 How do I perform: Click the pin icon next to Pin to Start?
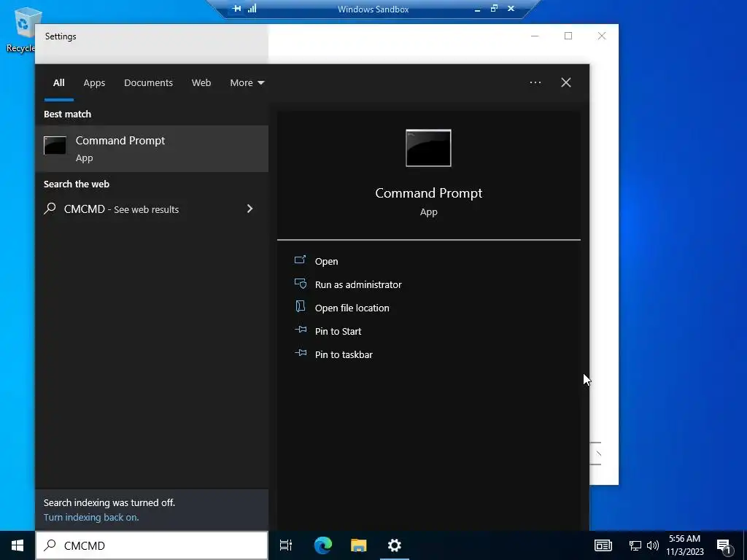pos(301,330)
